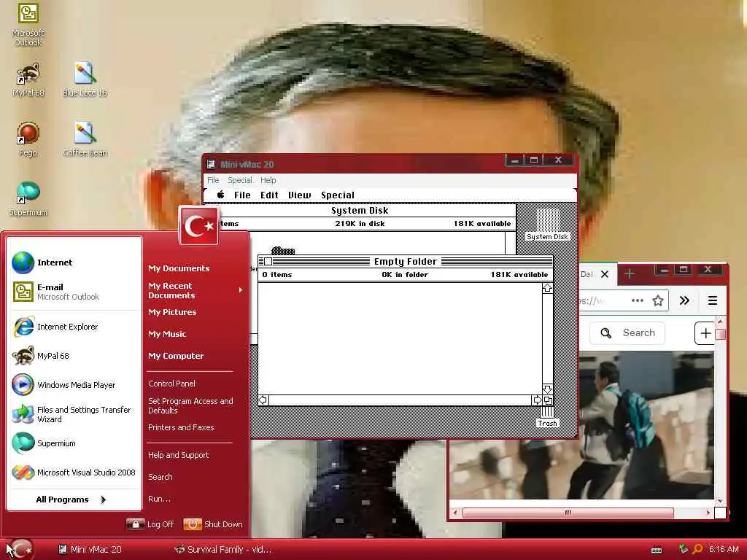
Task: Click plus button beside page Search
Action: [705, 332]
